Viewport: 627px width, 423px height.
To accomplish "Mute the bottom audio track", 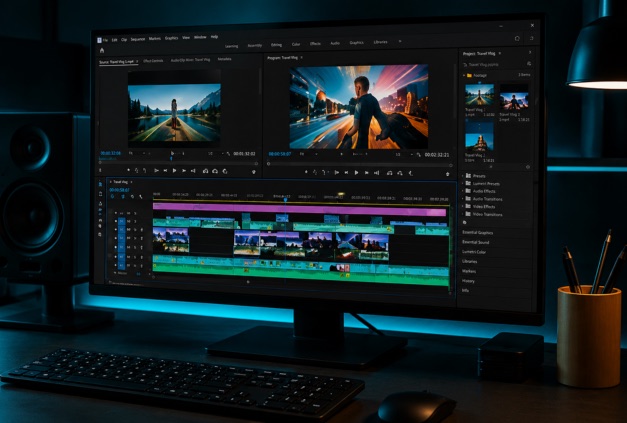I will pos(128,265).
